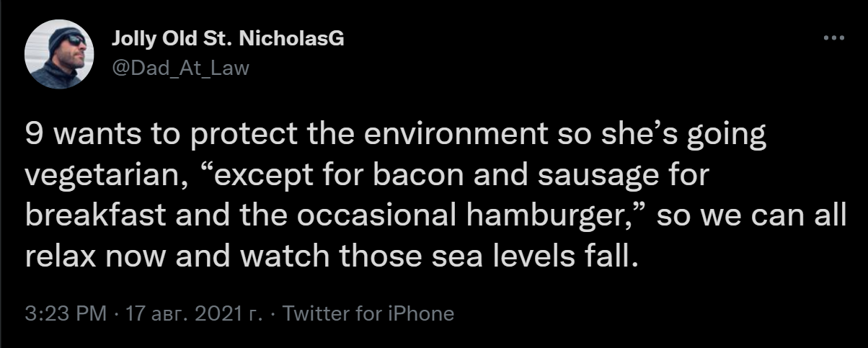Open Jolly Old St. NicholasG's profile name
The width and height of the screenshot is (868, 348).
coord(228,40)
